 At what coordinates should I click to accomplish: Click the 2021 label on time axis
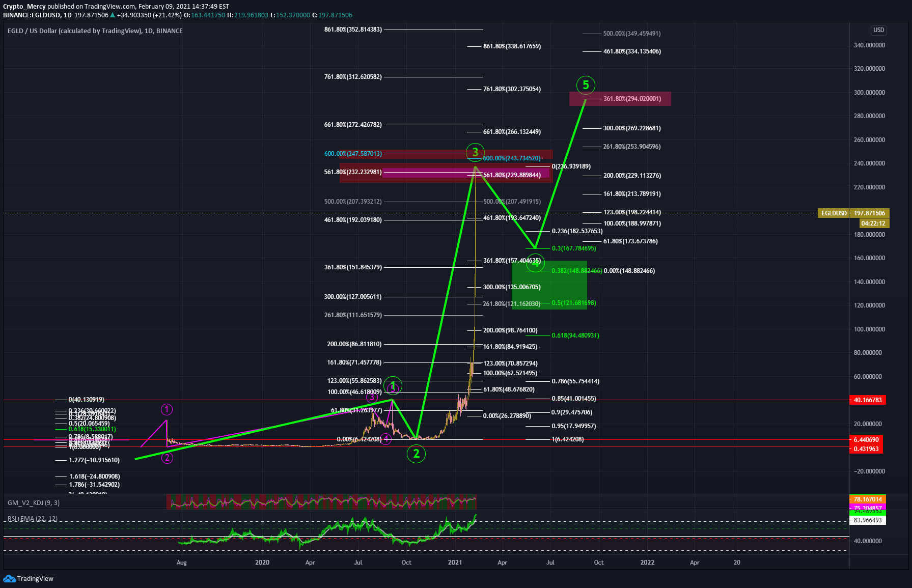coord(455,563)
